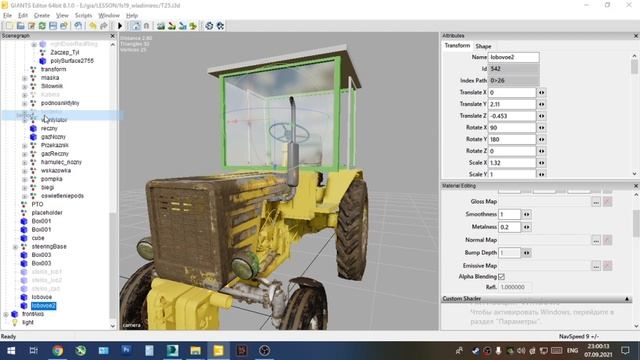Browse for a Gloss Map file
The width and height of the screenshot is (640, 360).
596,202
